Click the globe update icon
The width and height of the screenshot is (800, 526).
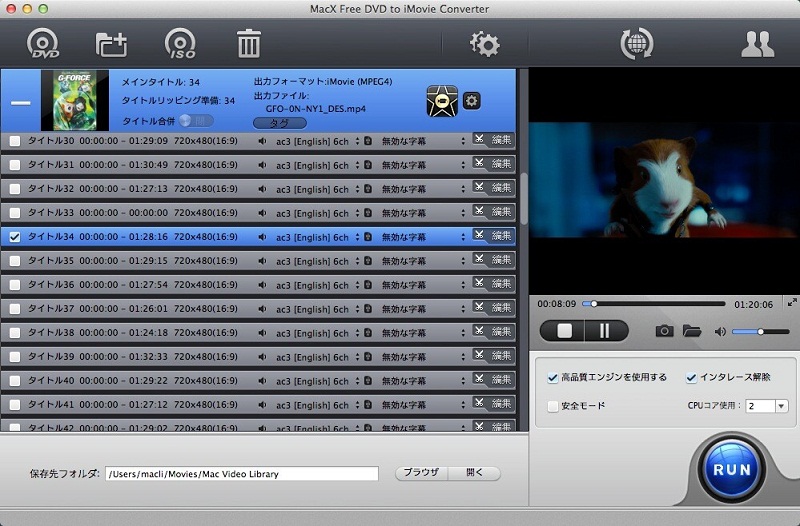tap(636, 44)
